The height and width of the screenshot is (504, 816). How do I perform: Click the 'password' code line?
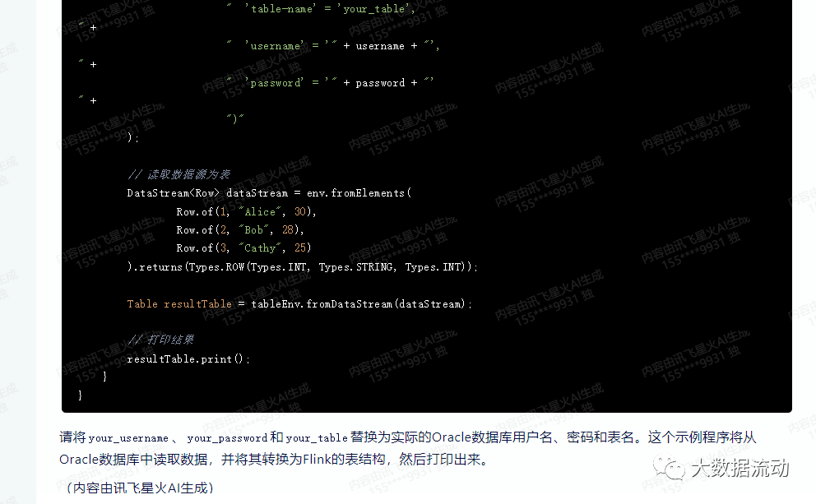coord(330,83)
